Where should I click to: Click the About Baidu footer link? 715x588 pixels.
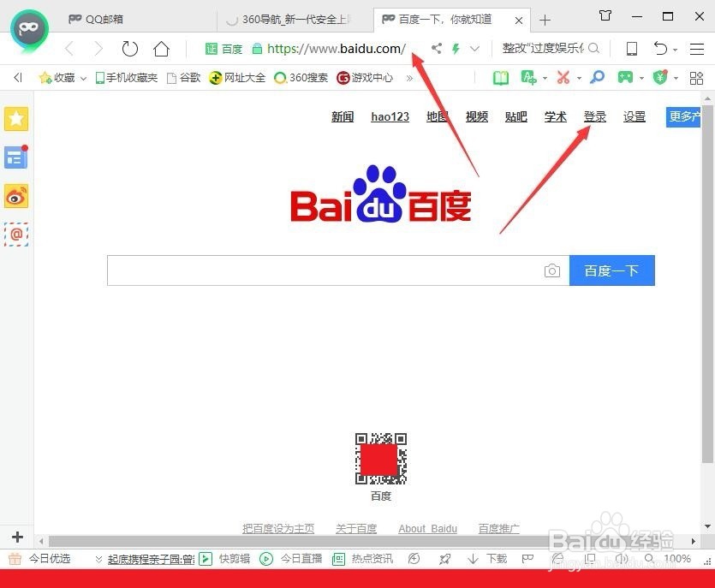tap(428, 529)
